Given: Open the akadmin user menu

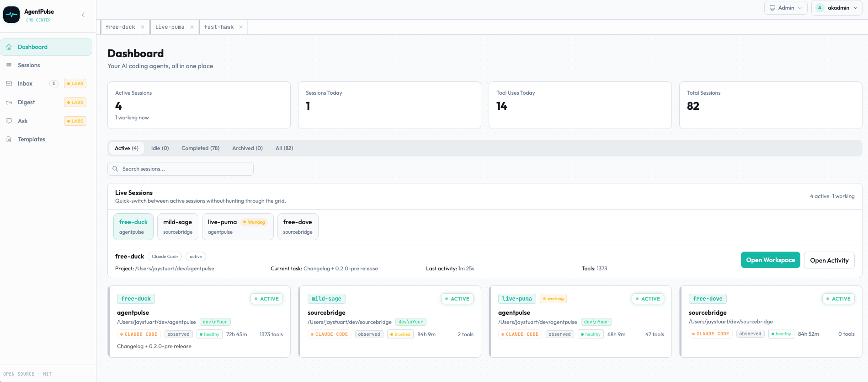Looking at the screenshot, I should 837,8.
